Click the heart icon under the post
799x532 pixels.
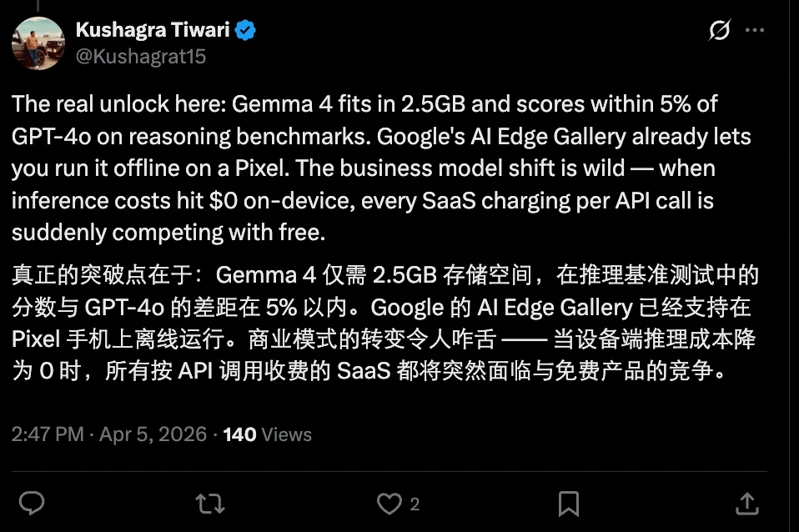[389, 504]
